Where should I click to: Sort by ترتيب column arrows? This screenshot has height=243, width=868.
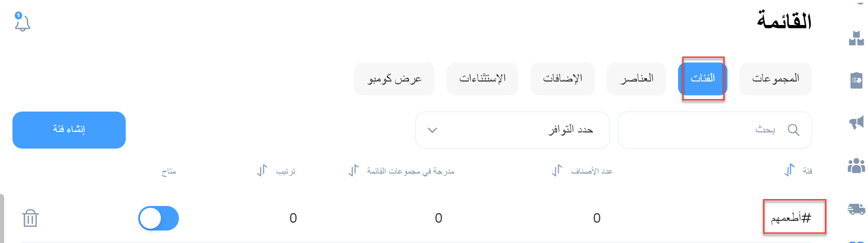coord(262,170)
